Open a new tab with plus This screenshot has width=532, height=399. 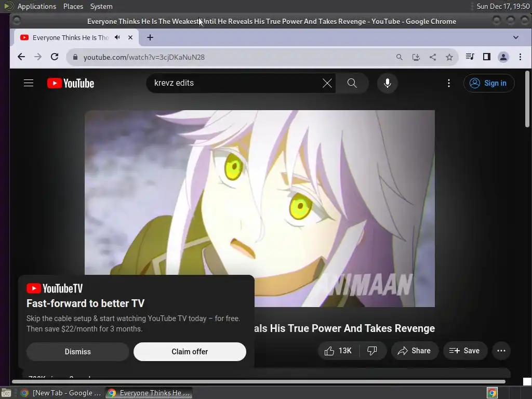(x=150, y=37)
